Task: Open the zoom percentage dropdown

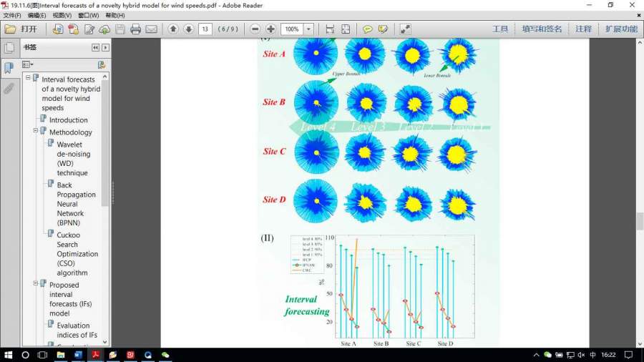Action: [x=308, y=29]
